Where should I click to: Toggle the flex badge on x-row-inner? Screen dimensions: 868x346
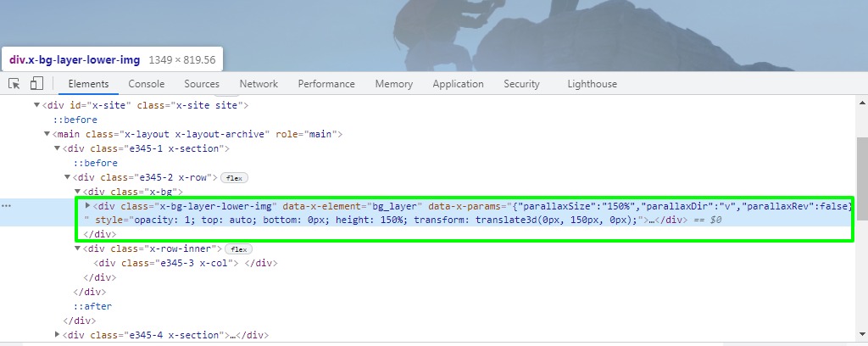point(239,249)
